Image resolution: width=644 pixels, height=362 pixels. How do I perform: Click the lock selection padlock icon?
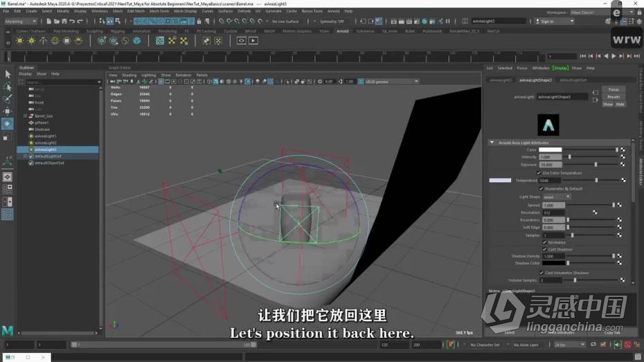click(x=199, y=21)
